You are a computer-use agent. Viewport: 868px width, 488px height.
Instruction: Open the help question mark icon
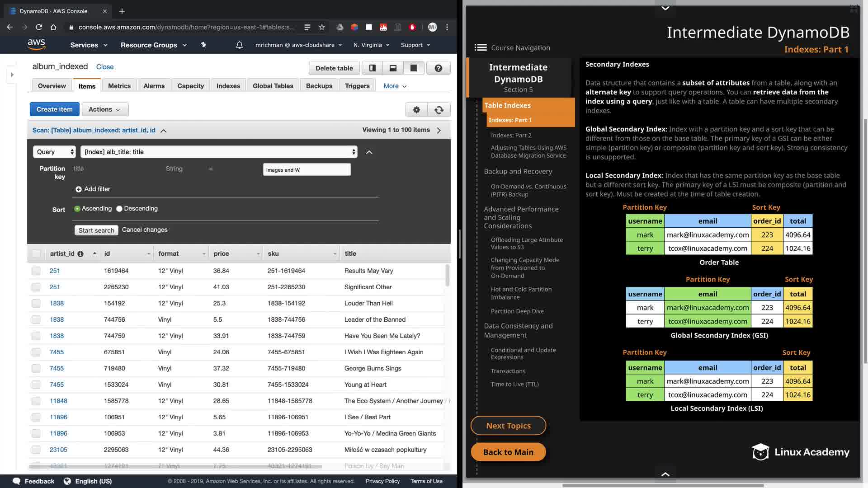[438, 68]
